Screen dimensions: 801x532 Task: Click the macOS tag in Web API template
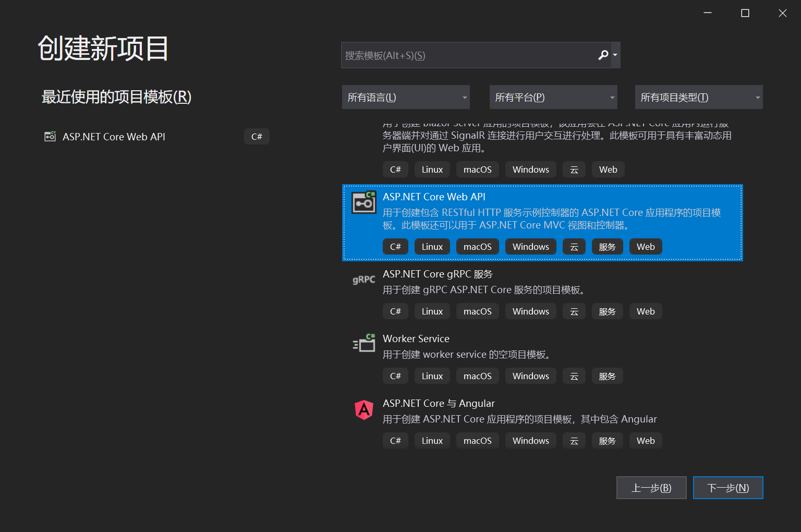[x=478, y=247]
